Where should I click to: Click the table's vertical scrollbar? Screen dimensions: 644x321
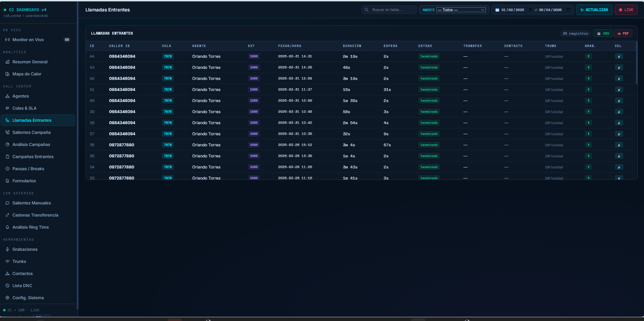[x=636, y=63]
